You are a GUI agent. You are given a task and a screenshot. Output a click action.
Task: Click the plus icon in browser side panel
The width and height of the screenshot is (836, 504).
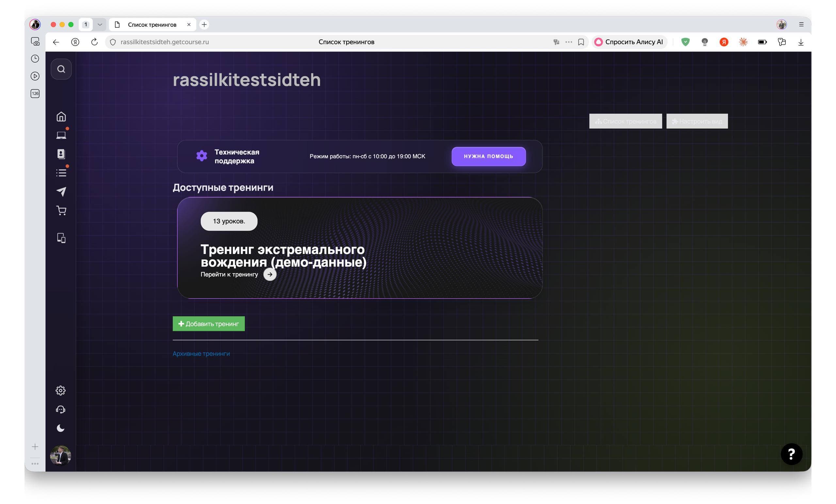click(35, 447)
